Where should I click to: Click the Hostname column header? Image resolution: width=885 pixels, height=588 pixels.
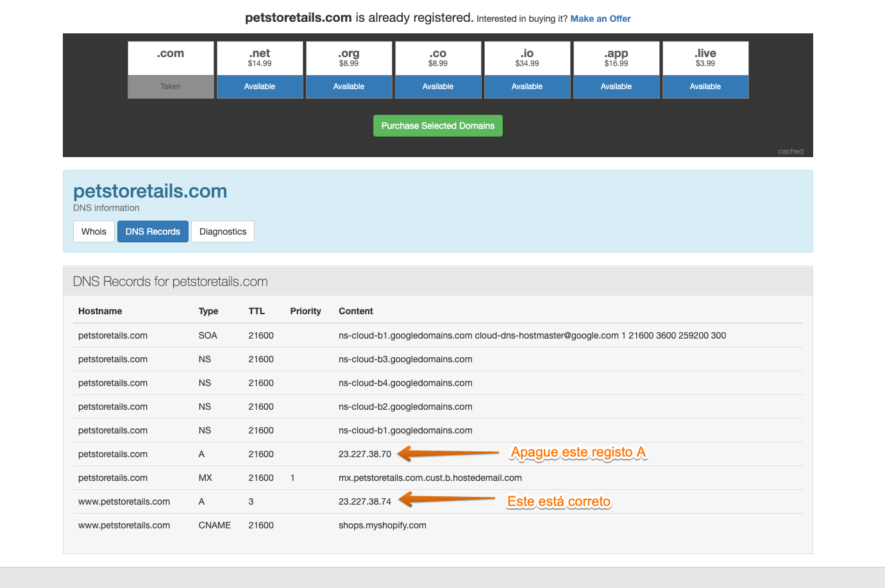coord(100,311)
